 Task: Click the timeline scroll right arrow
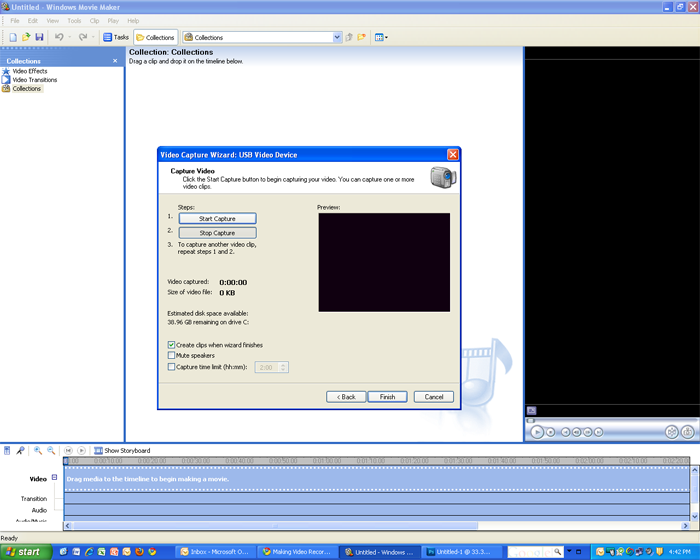tap(685, 526)
